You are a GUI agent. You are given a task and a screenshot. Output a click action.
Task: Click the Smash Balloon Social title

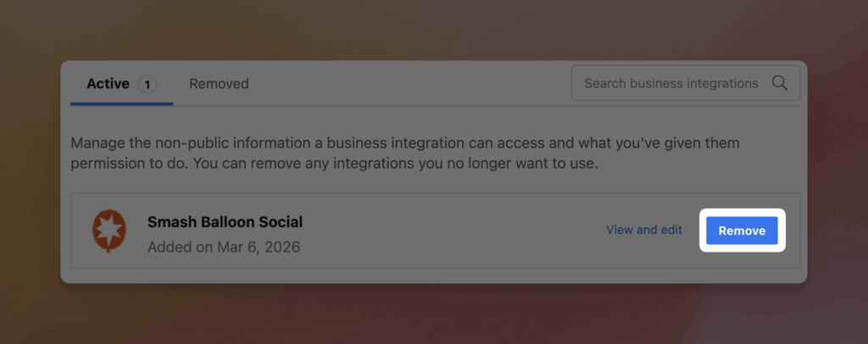[225, 222]
